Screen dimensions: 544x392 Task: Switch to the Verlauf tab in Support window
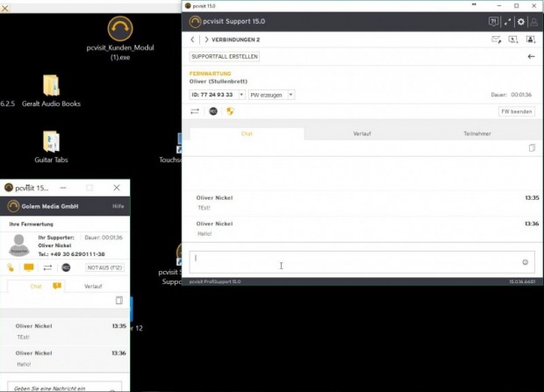(362, 133)
